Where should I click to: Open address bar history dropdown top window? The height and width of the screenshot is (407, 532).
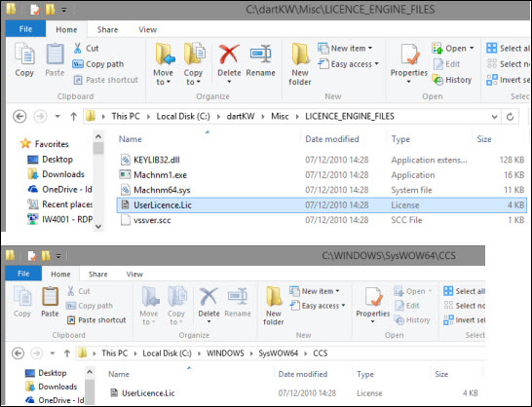[x=494, y=117]
